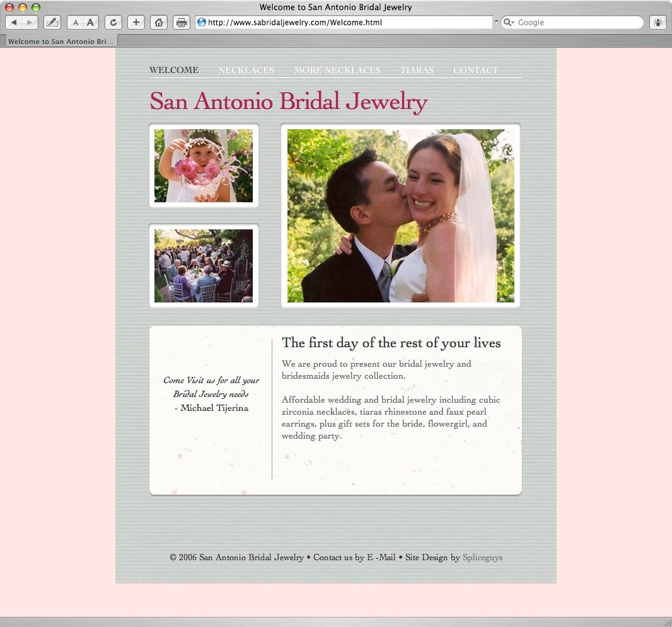
Task: Reload the page with the refresh button
Action: tap(113, 22)
